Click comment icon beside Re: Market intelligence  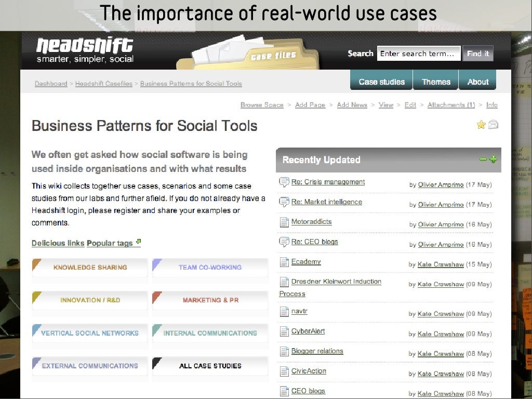(284, 202)
